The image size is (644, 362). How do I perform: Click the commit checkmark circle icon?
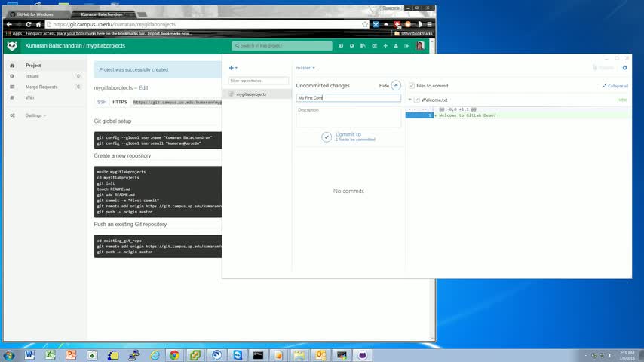(x=327, y=137)
